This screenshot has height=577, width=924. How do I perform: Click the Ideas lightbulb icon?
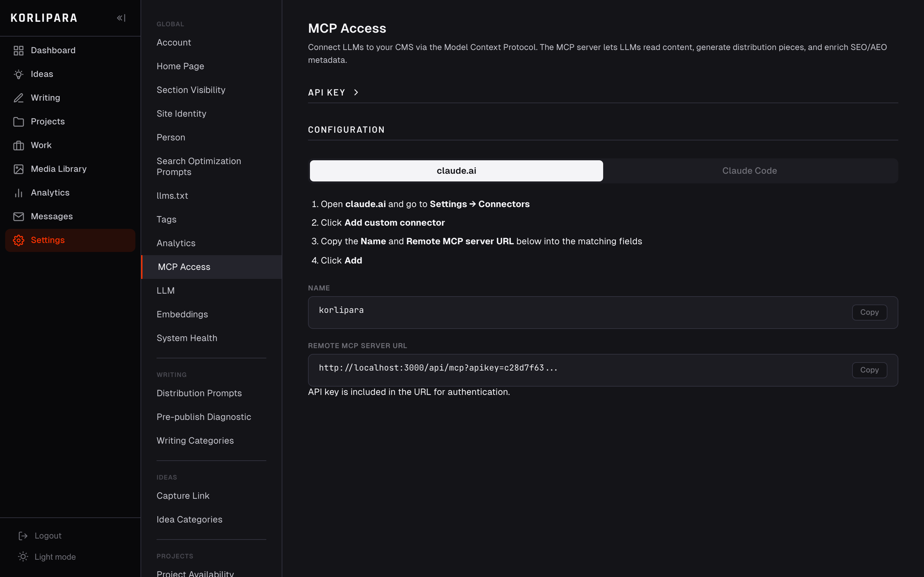(18, 74)
